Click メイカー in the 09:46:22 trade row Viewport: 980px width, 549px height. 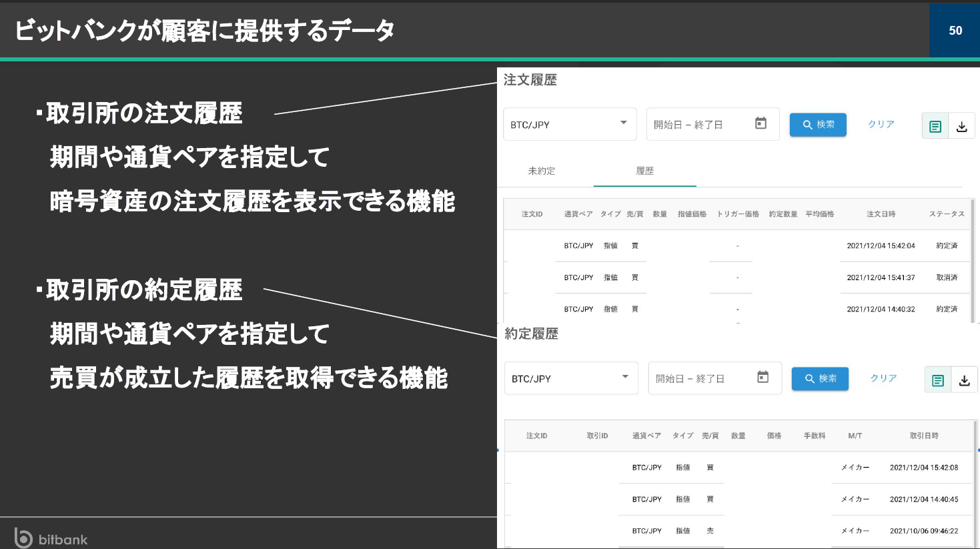tap(855, 531)
